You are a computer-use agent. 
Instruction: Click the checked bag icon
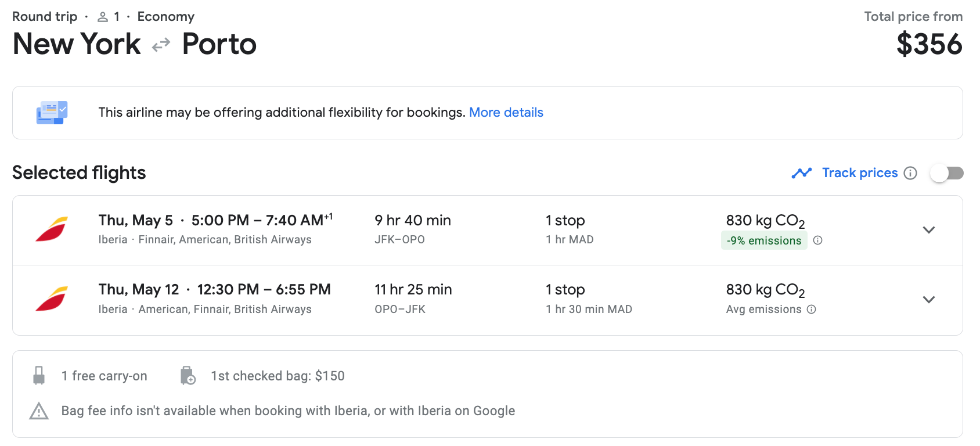point(188,376)
